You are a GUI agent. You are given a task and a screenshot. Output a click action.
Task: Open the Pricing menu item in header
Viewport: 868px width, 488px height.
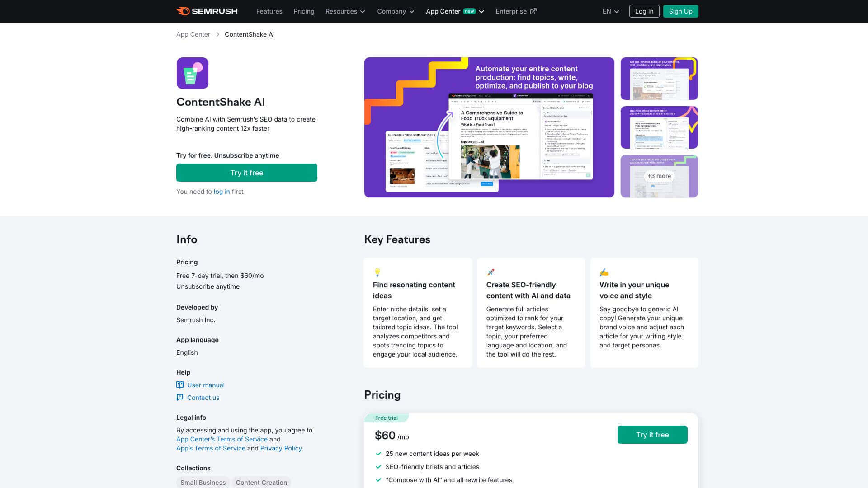pos(304,11)
